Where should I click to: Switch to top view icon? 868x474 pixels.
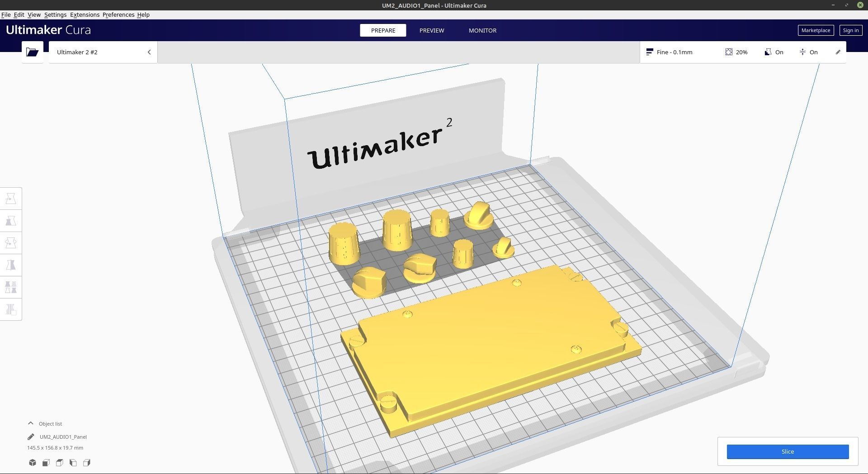(x=60, y=463)
